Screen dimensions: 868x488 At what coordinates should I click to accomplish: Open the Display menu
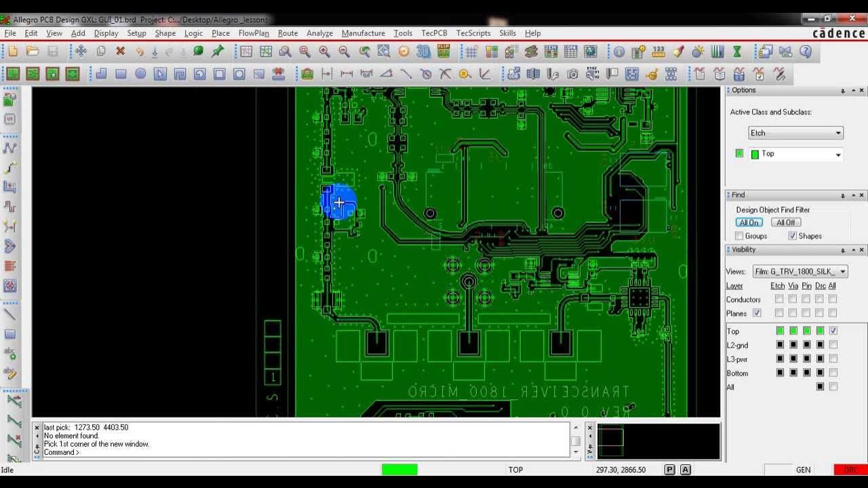(106, 33)
